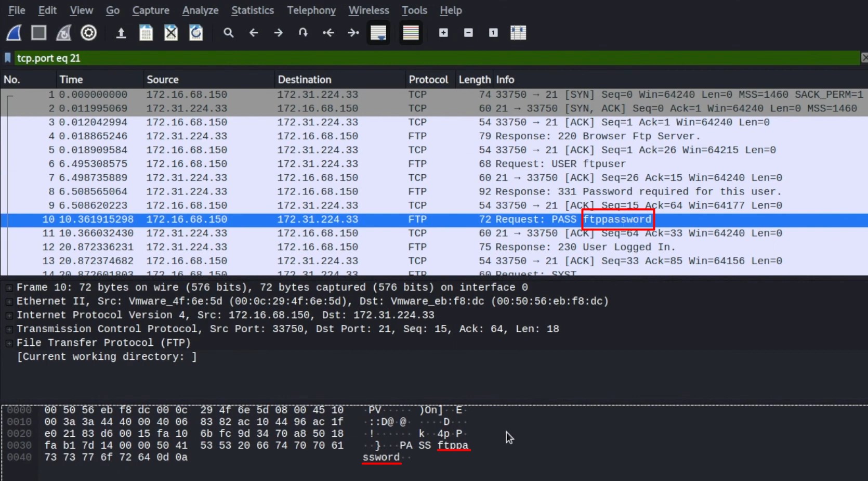Open the Capture menu
The image size is (868, 481).
pos(151,10)
